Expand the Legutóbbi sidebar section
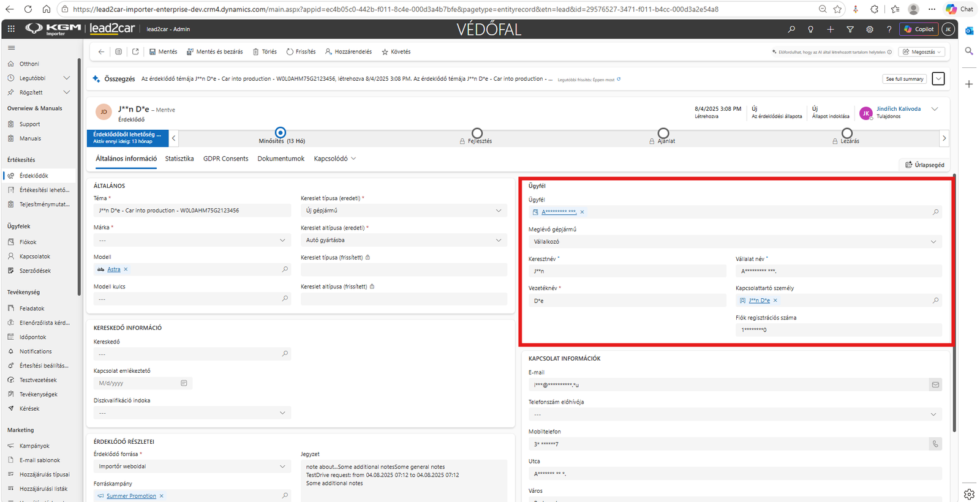 coord(67,78)
